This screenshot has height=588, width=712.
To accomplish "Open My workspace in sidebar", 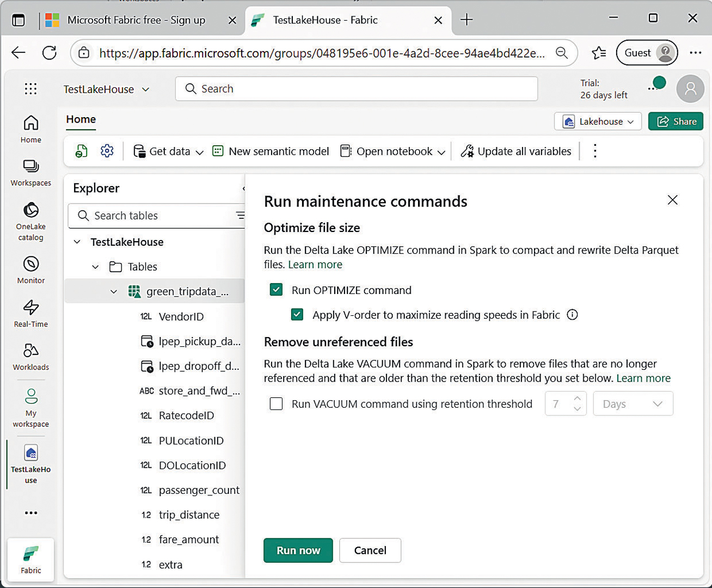I will (x=30, y=408).
